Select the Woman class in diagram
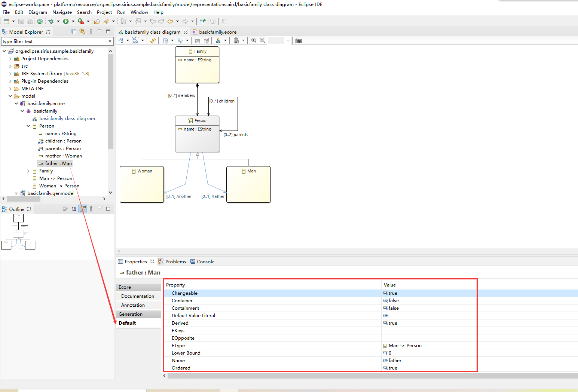Viewport: 578px width, 392px height. tap(142, 184)
